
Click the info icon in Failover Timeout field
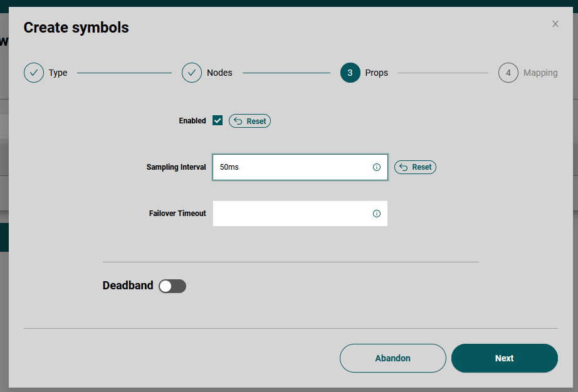point(377,214)
